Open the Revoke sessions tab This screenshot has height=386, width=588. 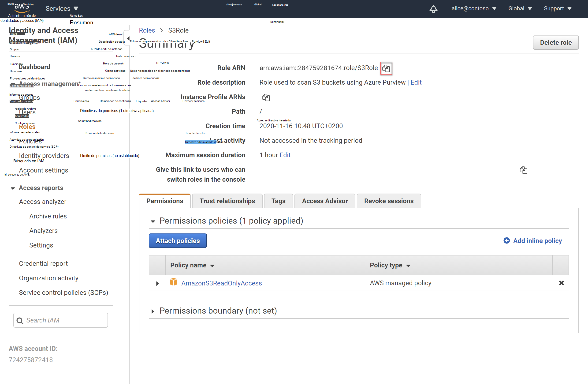click(x=389, y=201)
